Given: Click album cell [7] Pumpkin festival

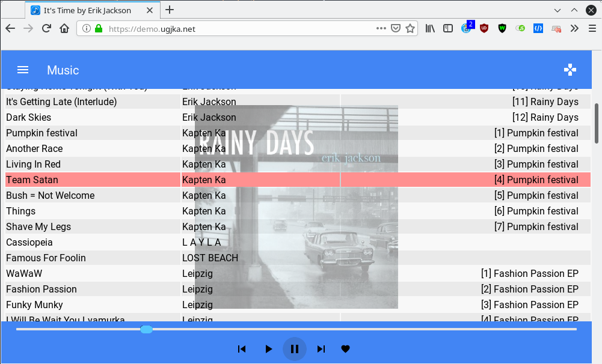Looking at the screenshot, I should pyautogui.click(x=536, y=226).
